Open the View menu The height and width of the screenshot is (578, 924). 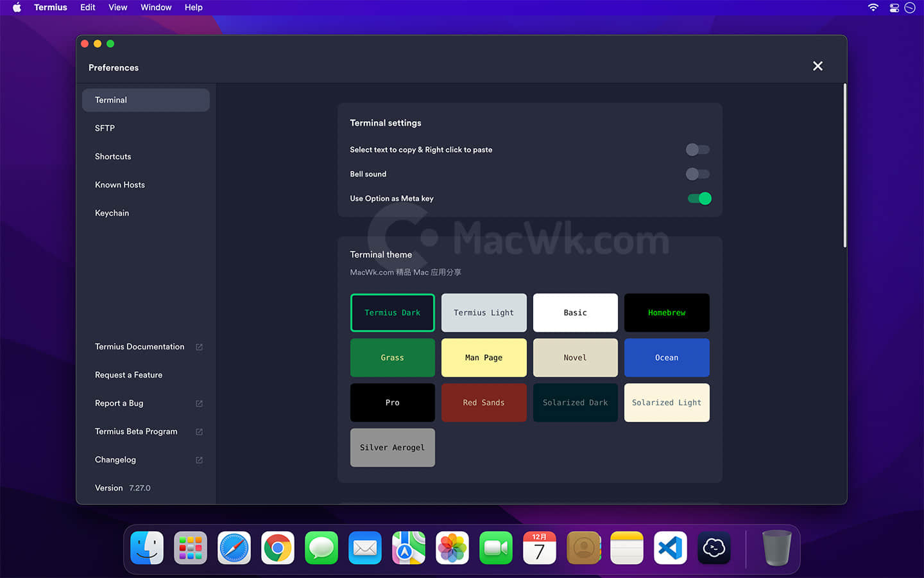[118, 8]
